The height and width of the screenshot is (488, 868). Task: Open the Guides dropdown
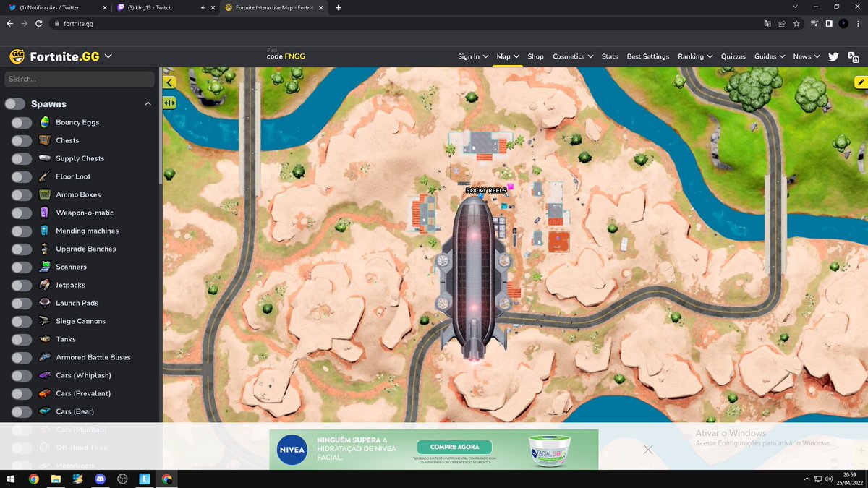tap(770, 56)
